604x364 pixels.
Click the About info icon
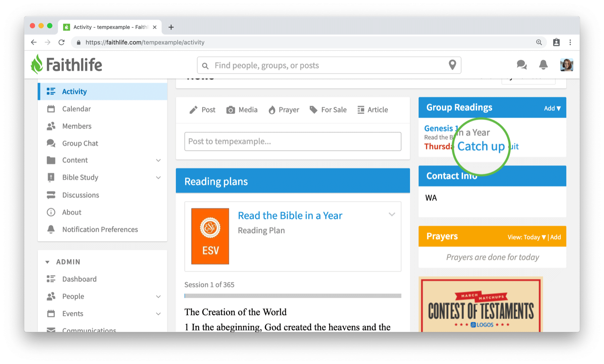(x=51, y=212)
